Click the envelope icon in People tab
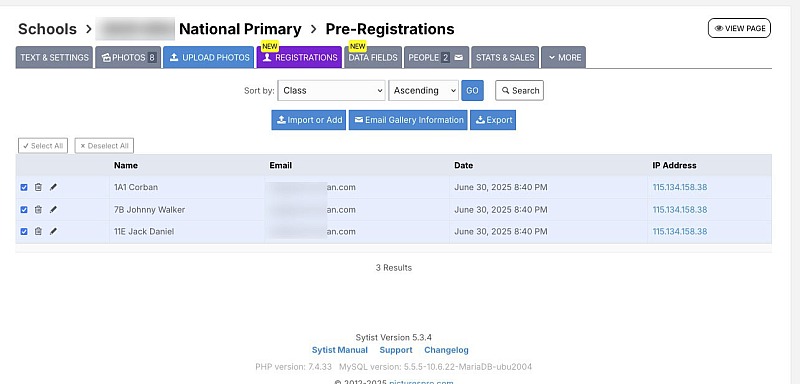 pyautogui.click(x=459, y=58)
